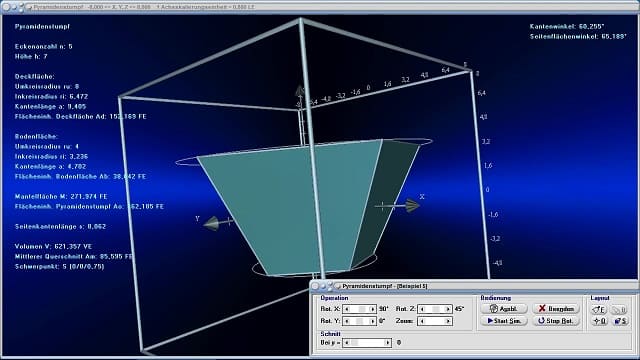Click the 'Mantelfläche M: 271,974 FE' text
Screen dimensions: 640x360
(61, 196)
